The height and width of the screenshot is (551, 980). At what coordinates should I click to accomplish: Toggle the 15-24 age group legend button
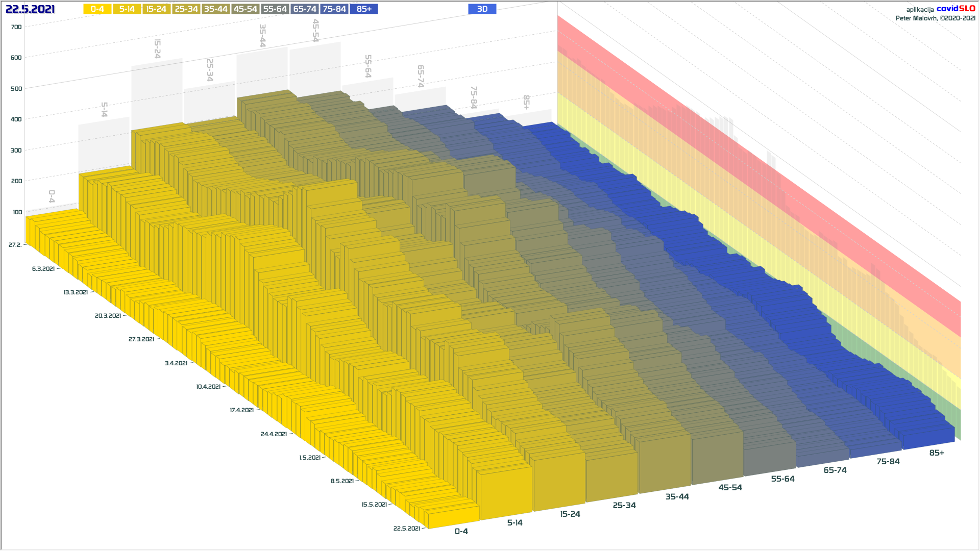point(156,9)
